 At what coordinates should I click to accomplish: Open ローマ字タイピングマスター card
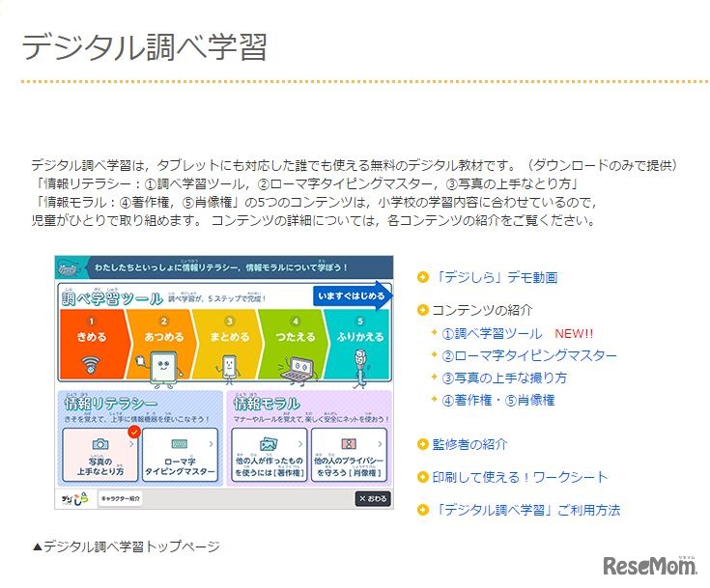(180, 455)
